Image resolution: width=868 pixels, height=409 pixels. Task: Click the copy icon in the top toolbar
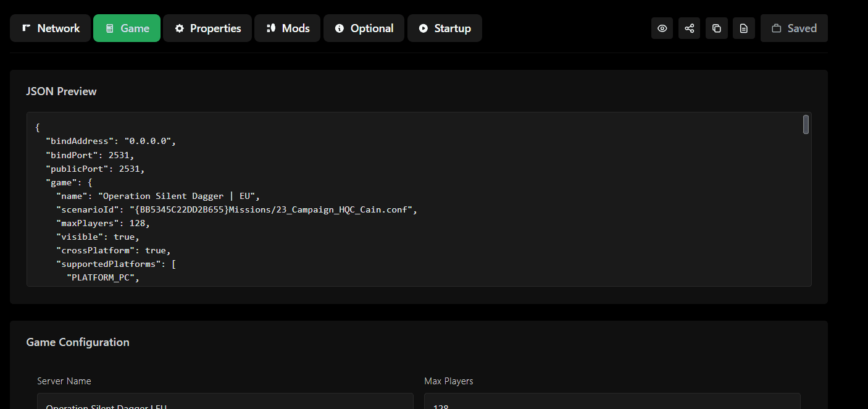pyautogui.click(x=716, y=28)
